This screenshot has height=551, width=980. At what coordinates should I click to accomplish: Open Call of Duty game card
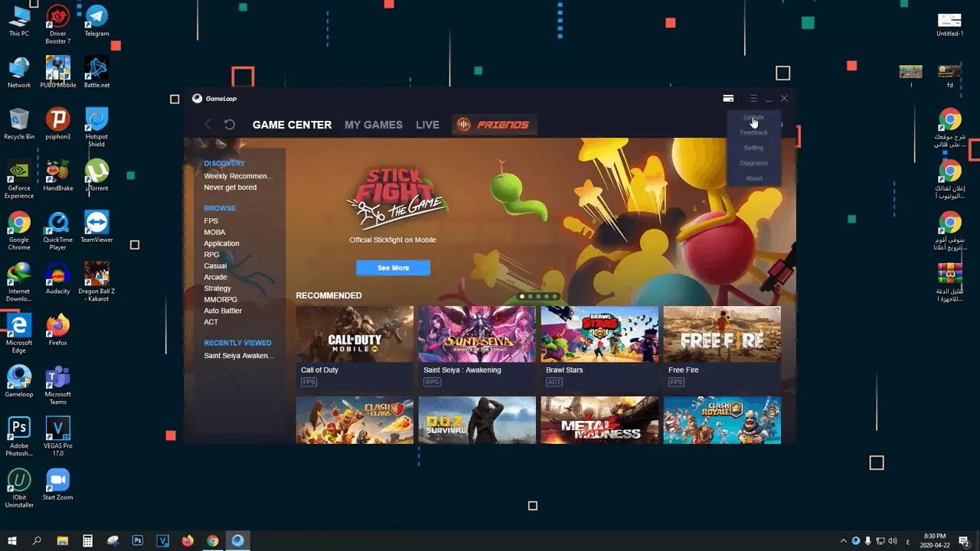pos(354,348)
